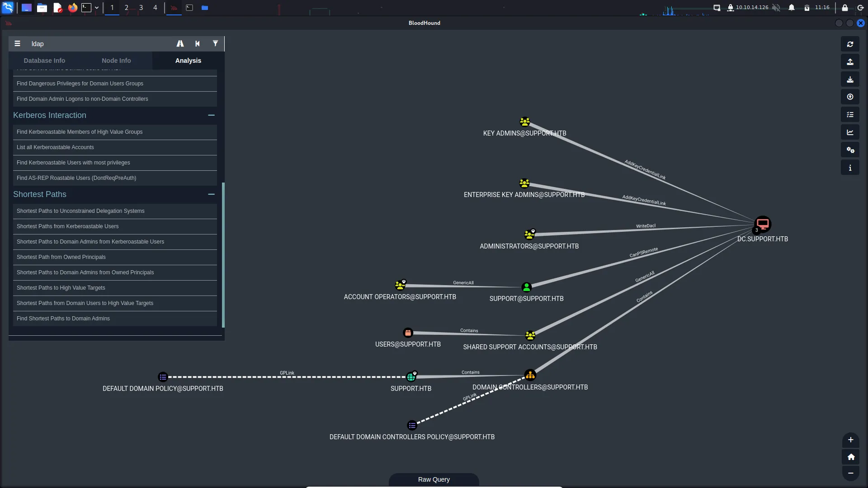Switch to the Node Info tab
868x488 pixels.
tap(116, 61)
